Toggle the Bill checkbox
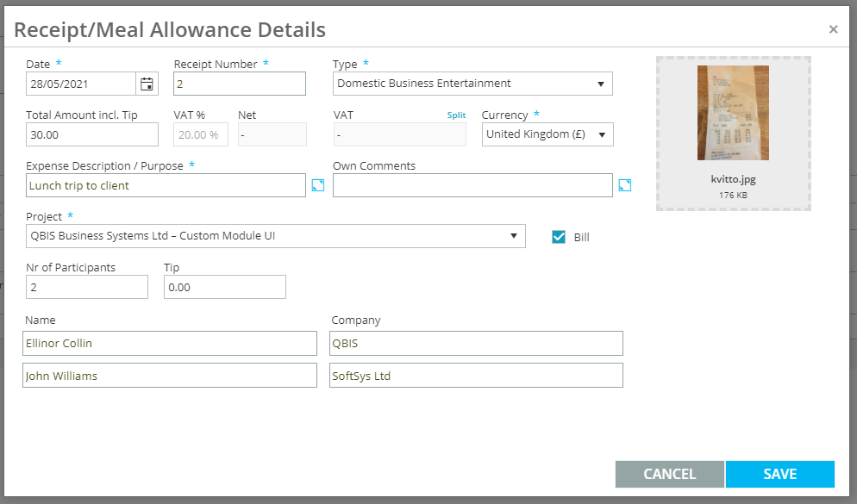 559,237
